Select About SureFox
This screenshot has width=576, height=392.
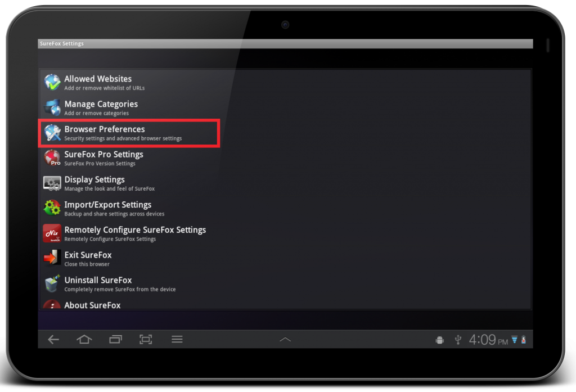[x=285, y=304]
